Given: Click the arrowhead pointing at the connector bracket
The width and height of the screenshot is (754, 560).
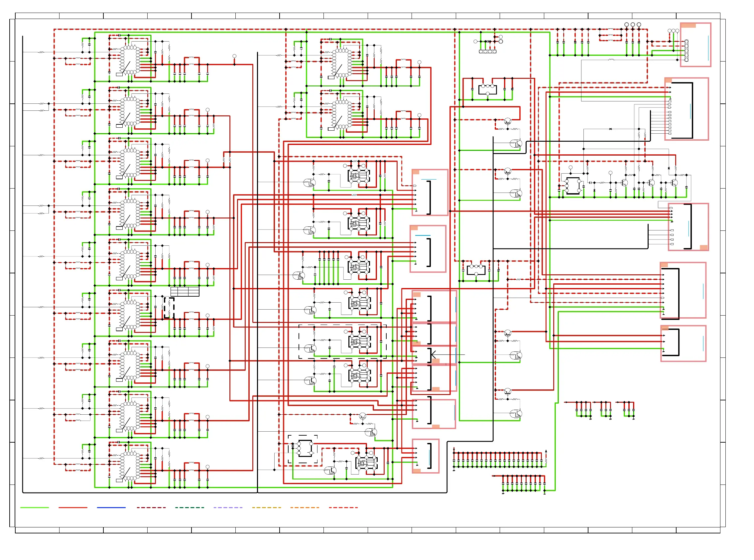Looking at the screenshot, I should [x=433, y=354].
